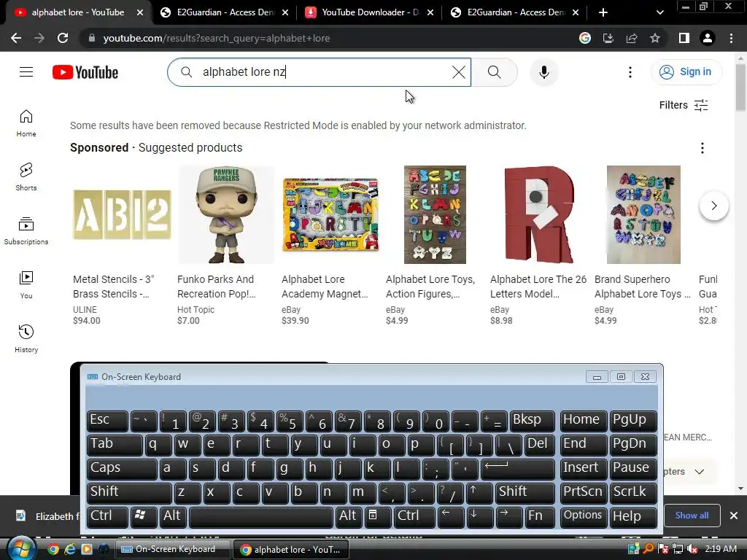Open Chrome's three-dot menu
Screen dimensions: 747x560
731,38
